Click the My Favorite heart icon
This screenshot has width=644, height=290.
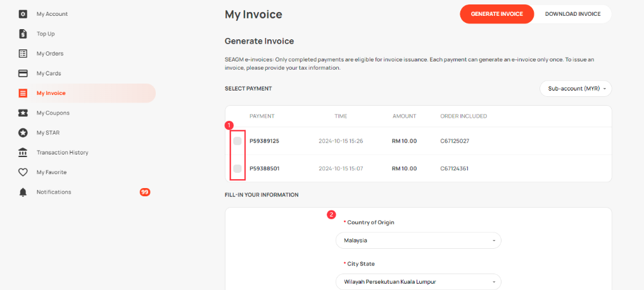pos(23,172)
